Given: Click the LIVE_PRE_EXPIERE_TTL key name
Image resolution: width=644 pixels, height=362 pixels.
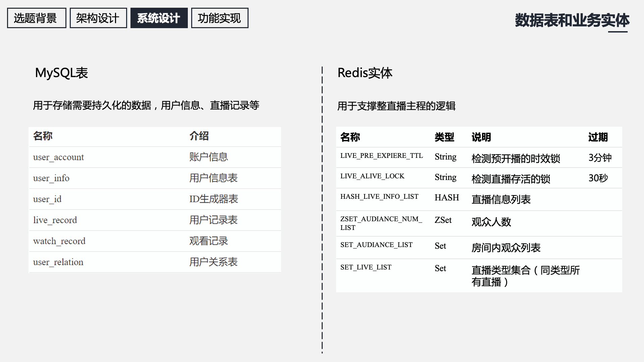Looking at the screenshot, I should [x=381, y=156].
